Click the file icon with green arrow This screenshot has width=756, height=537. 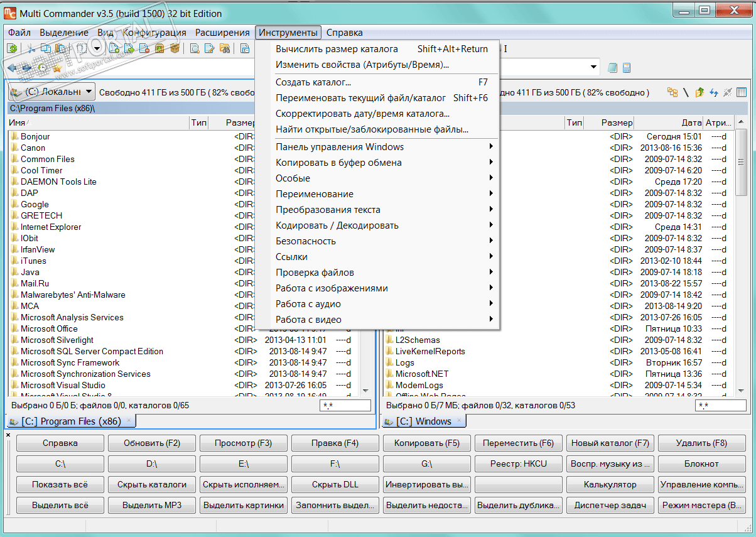130,49
